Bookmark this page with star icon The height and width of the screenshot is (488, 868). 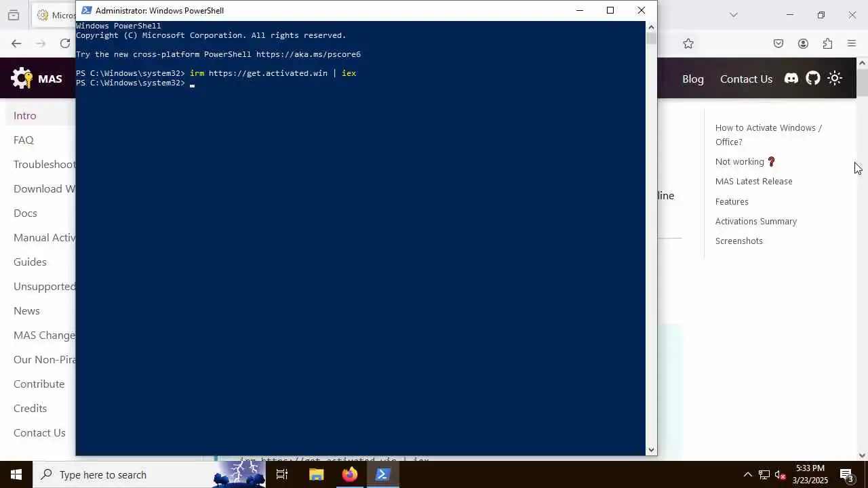point(688,43)
